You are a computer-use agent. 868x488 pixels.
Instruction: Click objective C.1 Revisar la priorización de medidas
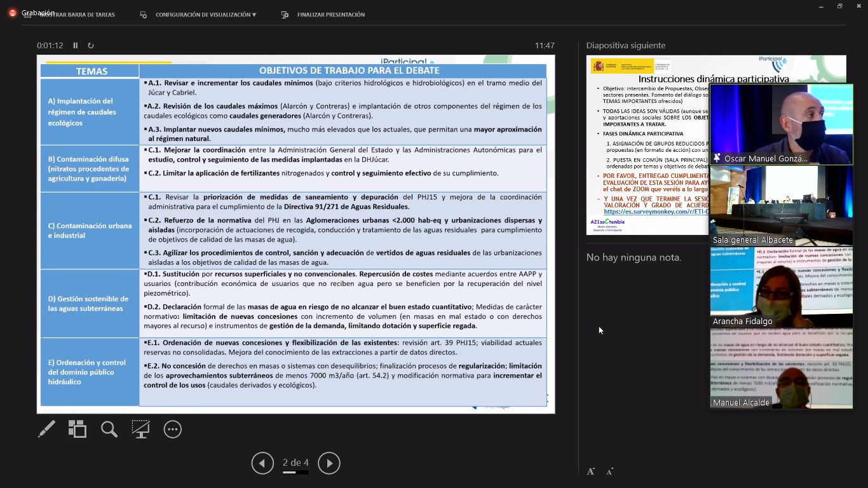coord(343,202)
